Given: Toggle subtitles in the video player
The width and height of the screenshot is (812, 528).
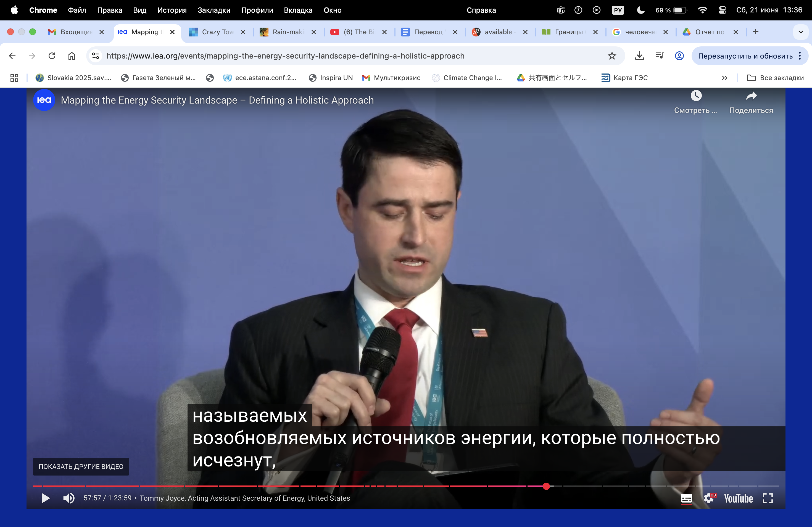Looking at the screenshot, I should 686,499.
